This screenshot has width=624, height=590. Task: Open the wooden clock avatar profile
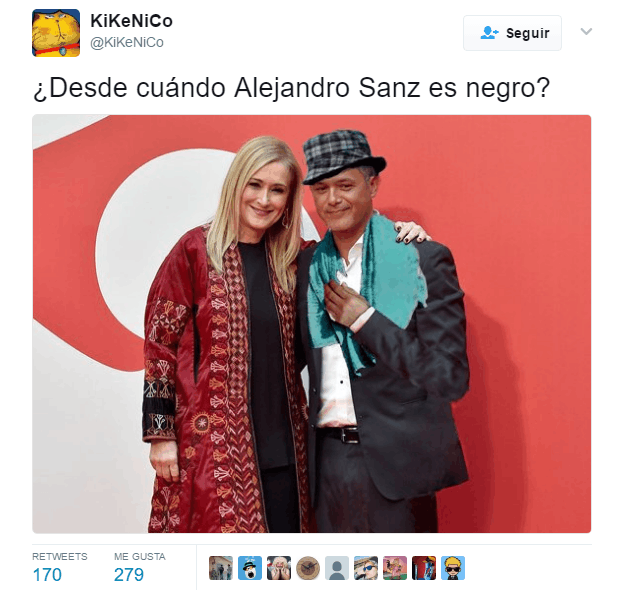pos(308,568)
